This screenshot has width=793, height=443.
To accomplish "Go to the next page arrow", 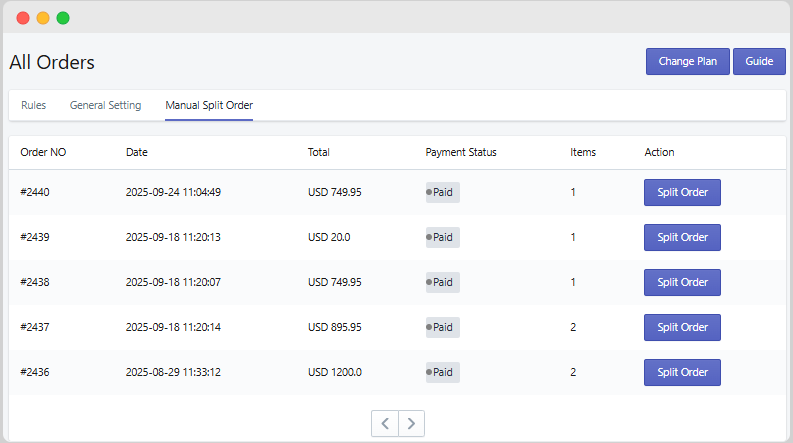I will pos(411,423).
